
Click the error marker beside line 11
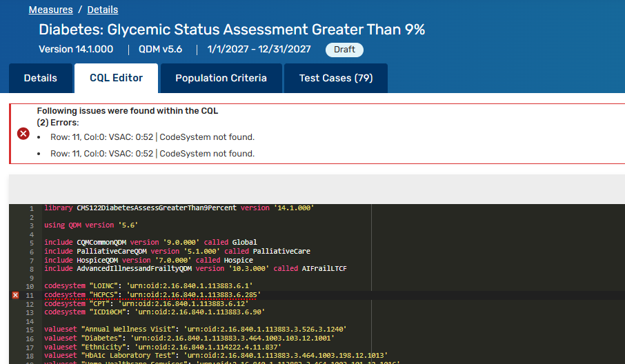[x=15, y=295]
